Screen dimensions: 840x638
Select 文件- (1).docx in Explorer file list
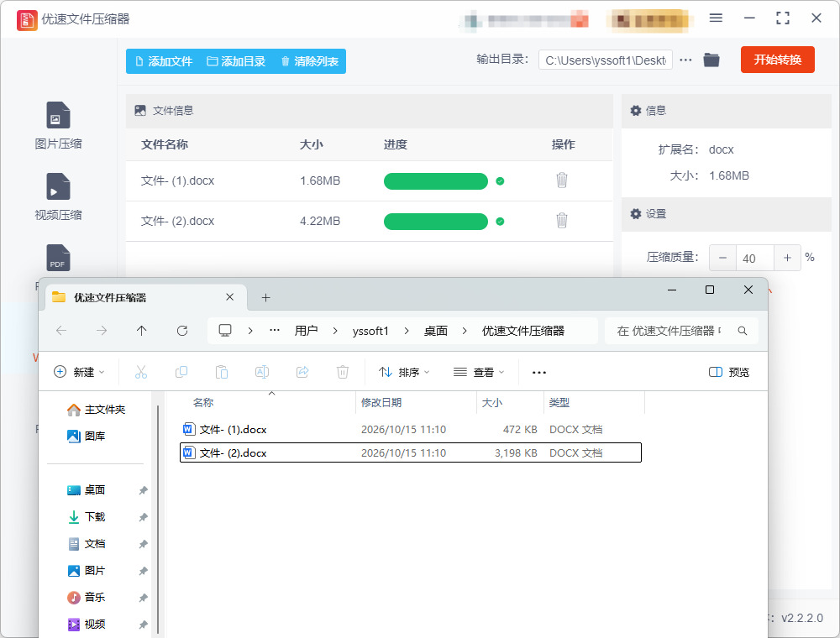[x=411, y=429]
